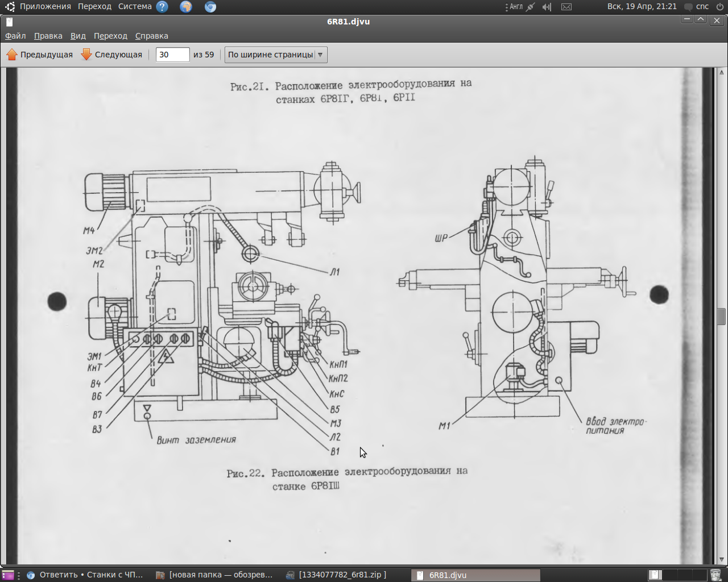Switch to новая папка file browser window
Viewport: 728px width, 582px height.
[x=215, y=575]
